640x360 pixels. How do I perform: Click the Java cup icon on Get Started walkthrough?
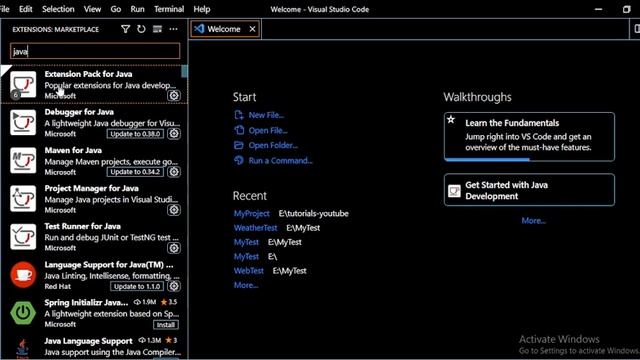click(454, 191)
